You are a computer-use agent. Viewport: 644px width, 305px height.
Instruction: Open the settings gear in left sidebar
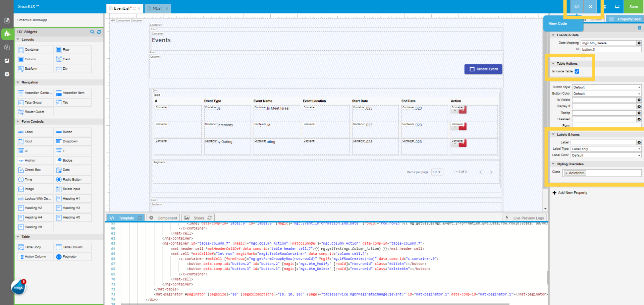point(7,74)
